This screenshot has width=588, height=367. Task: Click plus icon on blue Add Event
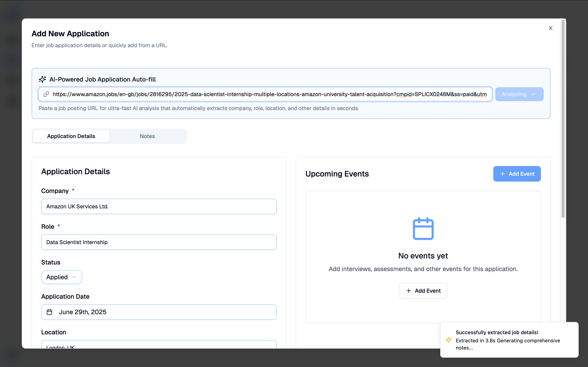(x=502, y=174)
